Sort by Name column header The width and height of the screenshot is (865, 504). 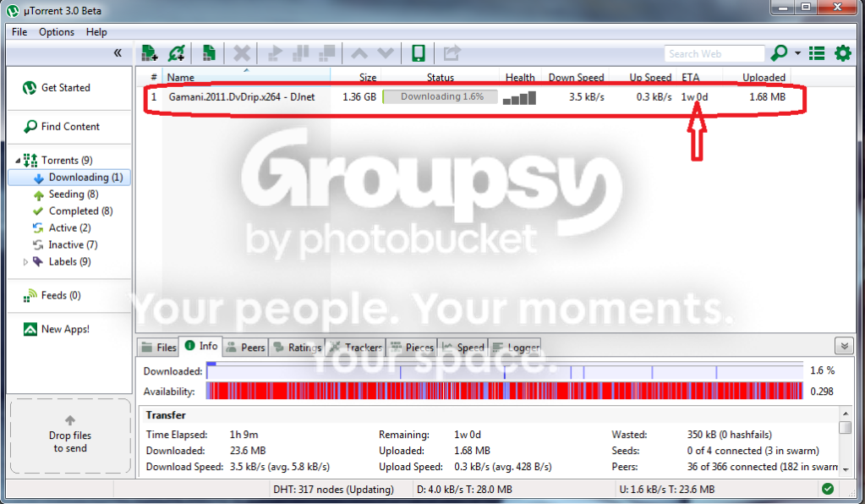[x=246, y=77]
